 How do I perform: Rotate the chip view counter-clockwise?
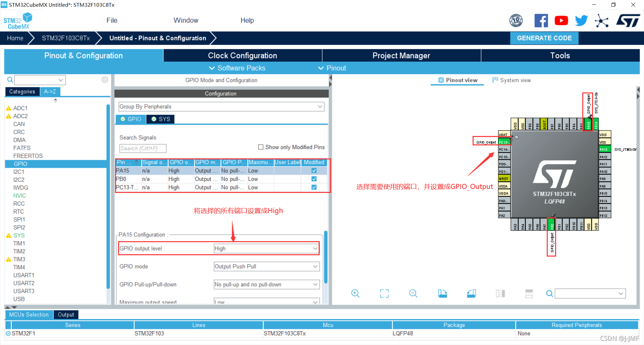(x=471, y=294)
